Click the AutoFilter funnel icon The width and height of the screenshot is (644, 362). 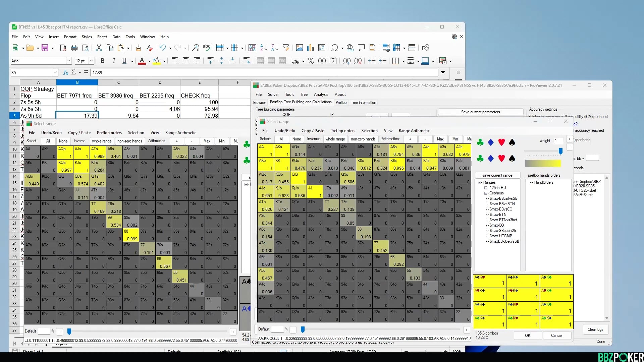pos(286,48)
